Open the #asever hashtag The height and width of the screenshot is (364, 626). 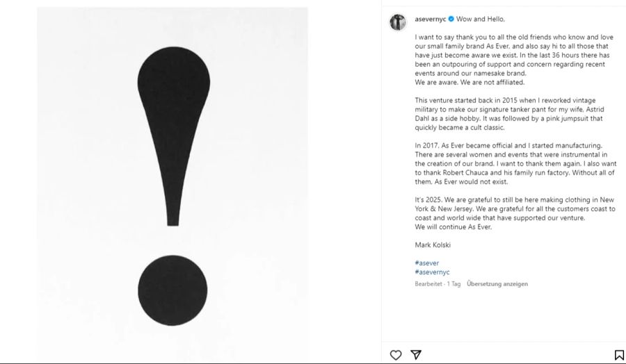[426, 263]
